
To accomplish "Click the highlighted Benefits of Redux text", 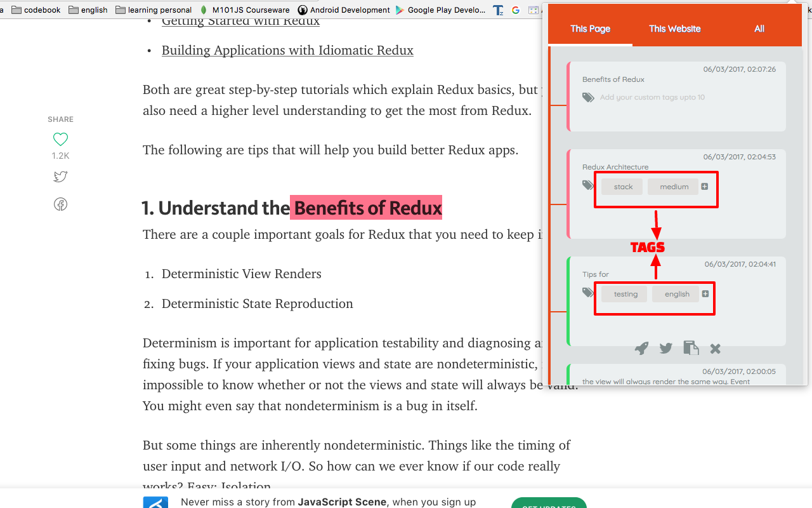I will pos(366,208).
